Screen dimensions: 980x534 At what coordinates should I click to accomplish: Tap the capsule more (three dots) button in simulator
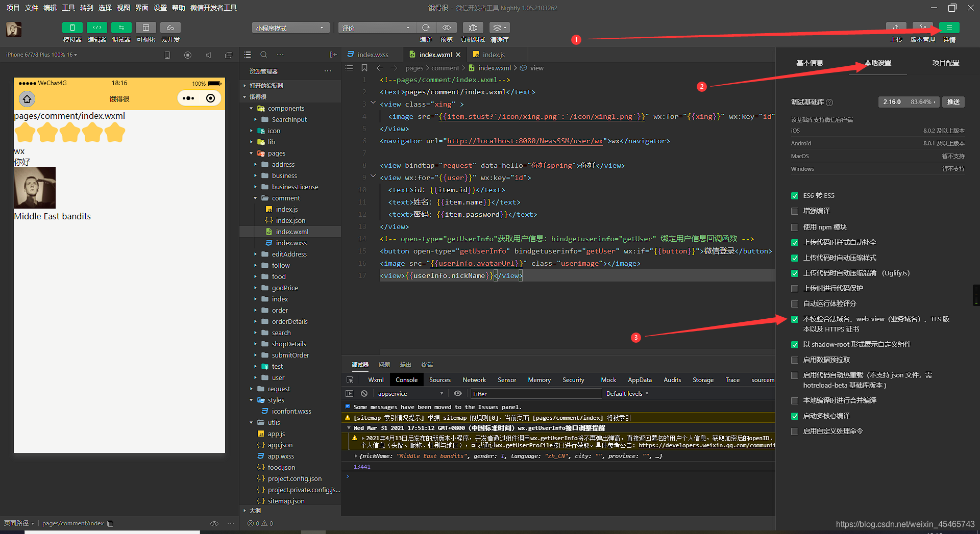point(188,98)
